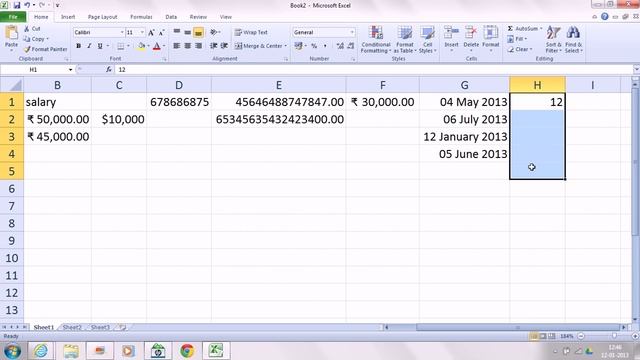Select cell containing $10,000
Screen dimensions: 640x360
[119, 119]
